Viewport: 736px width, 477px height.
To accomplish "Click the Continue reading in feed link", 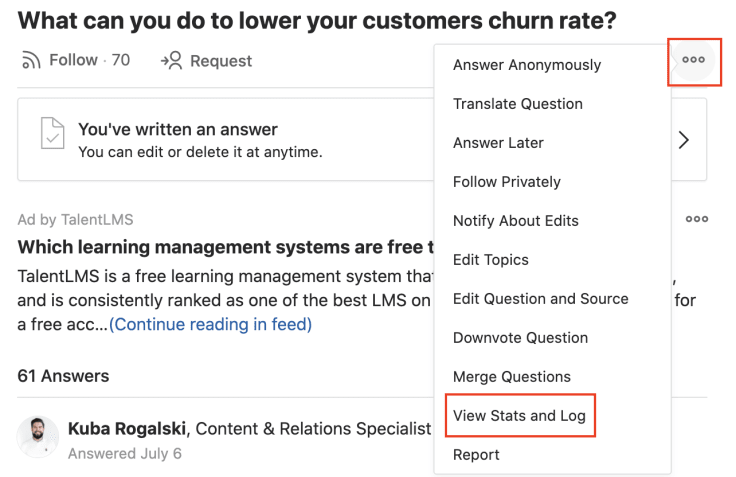I will (210, 324).
